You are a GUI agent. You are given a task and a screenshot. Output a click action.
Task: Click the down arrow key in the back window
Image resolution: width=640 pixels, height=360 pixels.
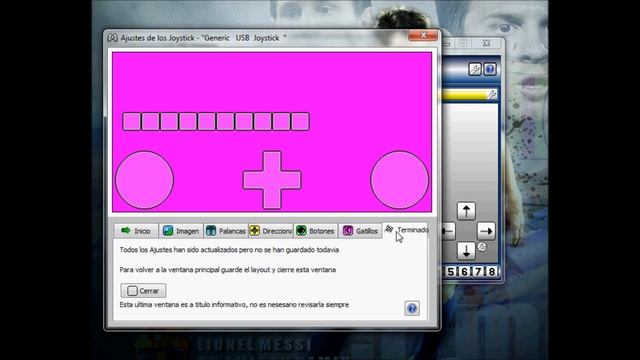(466, 251)
